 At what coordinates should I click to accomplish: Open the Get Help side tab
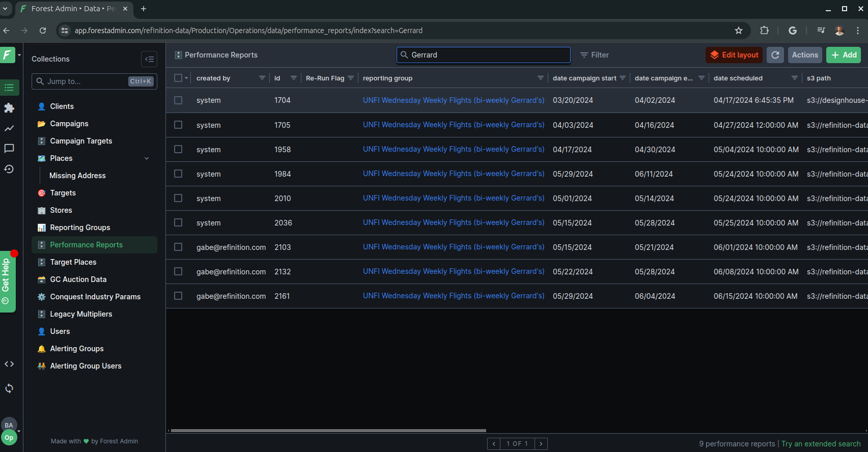click(x=7, y=281)
